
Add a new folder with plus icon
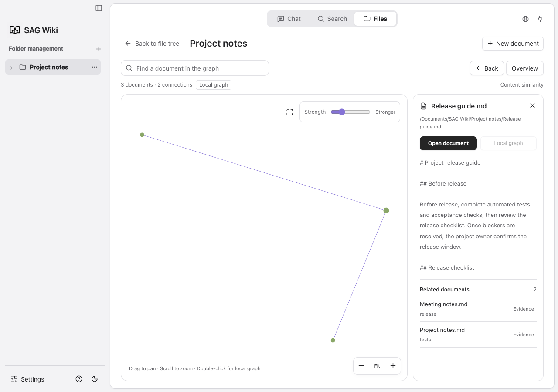pos(99,49)
